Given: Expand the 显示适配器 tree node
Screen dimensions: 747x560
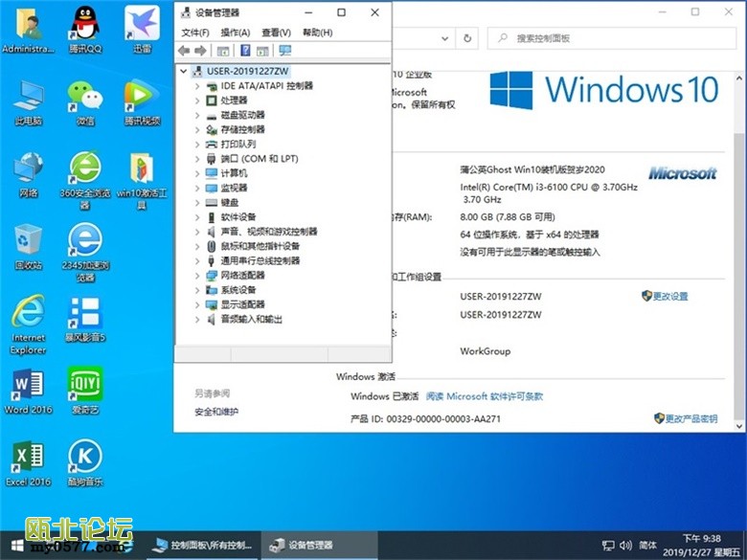Looking at the screenshot, I should (198, 304).
